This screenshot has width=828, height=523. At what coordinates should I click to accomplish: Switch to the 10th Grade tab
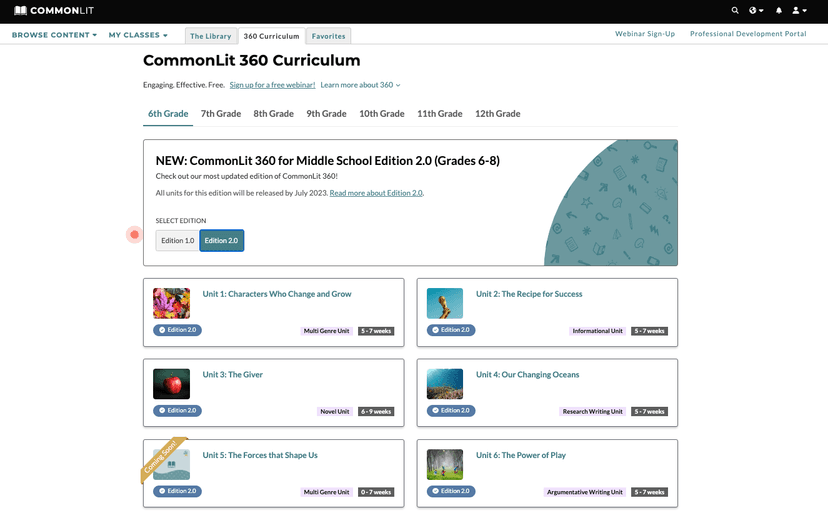tap(382, 114)
